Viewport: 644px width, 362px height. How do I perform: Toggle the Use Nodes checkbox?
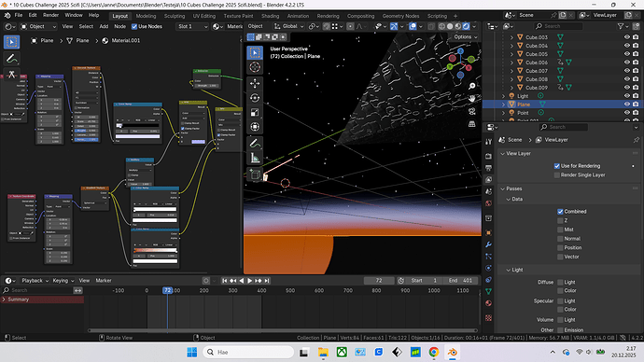pyautogui.click(x=134, y=26)
